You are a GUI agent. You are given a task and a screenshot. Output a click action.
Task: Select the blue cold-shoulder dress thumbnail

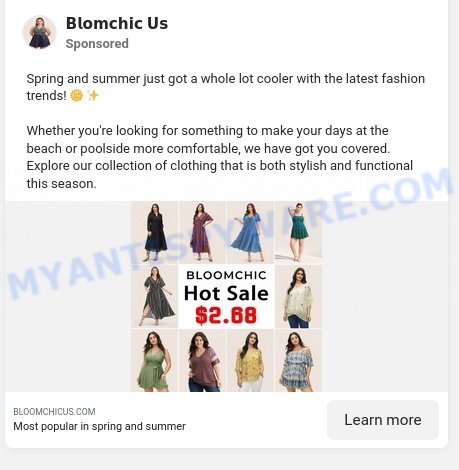(298, 361)
